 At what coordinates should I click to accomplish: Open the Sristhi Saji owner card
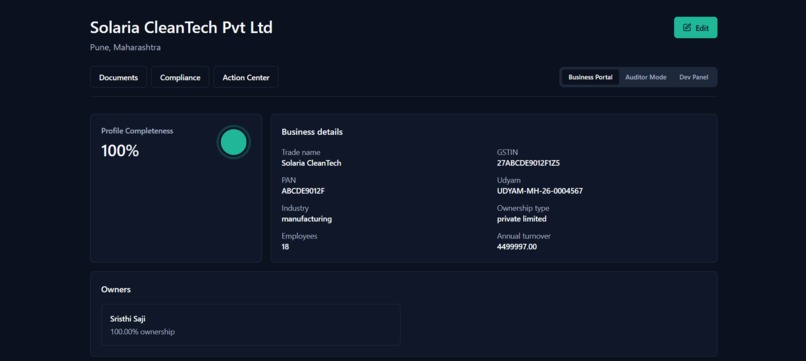click(x=251, y=324)
